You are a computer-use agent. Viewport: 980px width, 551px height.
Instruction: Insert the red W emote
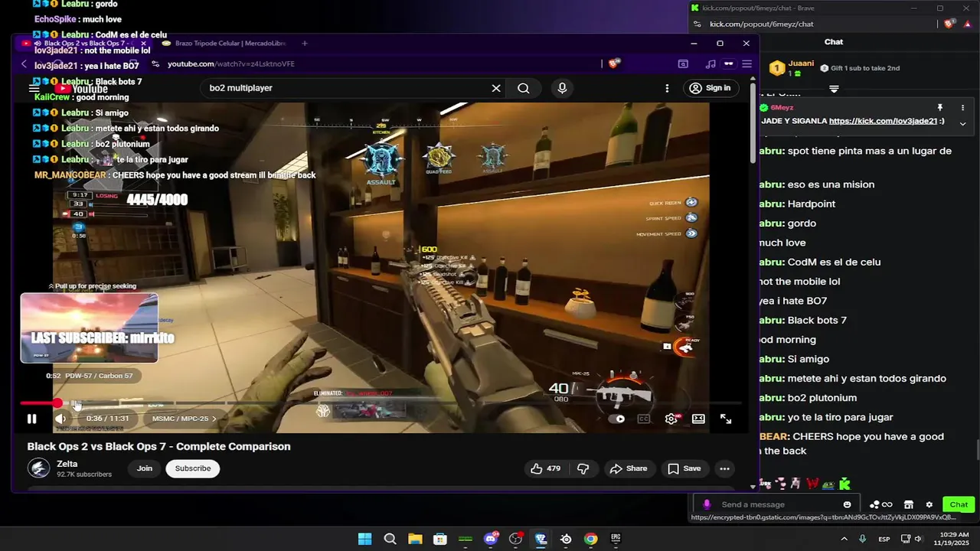coord(812,484)
